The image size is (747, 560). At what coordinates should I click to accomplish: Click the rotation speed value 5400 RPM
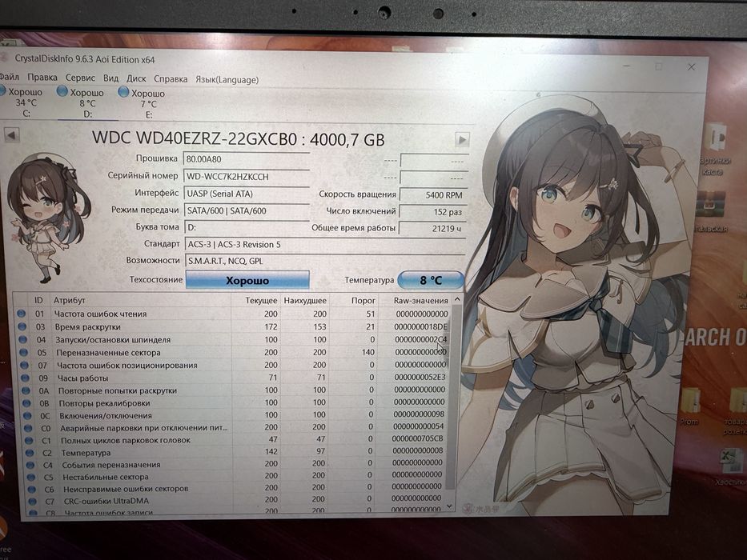[x=433, y=194]
